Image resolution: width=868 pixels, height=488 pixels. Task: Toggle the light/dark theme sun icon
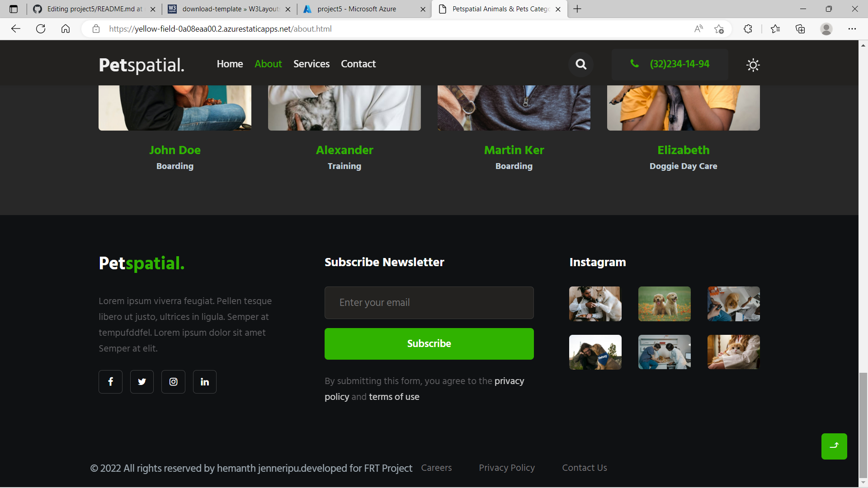point(753,65)
